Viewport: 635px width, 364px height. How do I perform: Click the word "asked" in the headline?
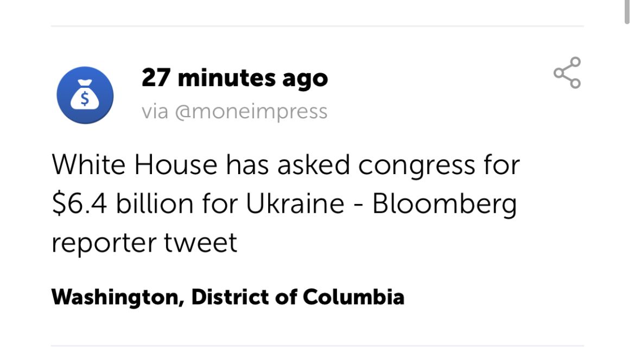tap(314, 165)
